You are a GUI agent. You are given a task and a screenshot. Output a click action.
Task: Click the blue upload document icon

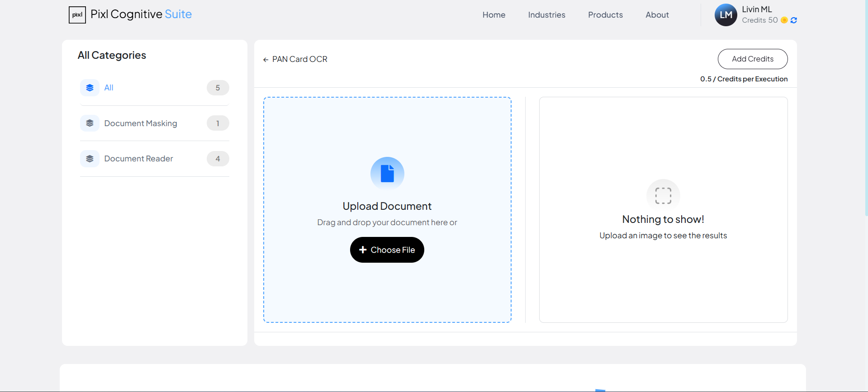[387, 173]
